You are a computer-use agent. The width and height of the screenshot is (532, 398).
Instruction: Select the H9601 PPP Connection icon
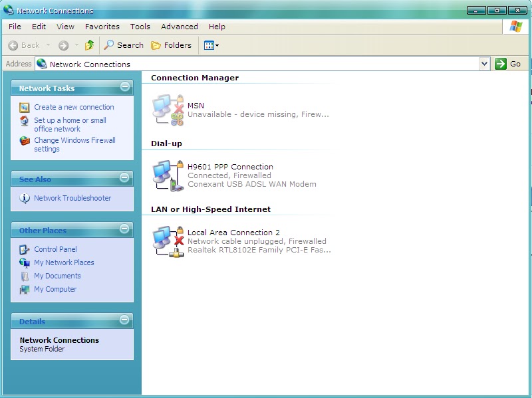tap(168, 175)
